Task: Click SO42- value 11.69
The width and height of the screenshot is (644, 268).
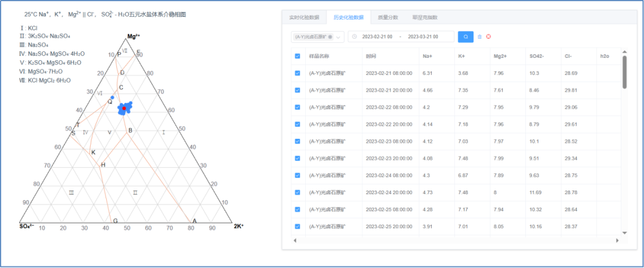Action: click(536, 192)
